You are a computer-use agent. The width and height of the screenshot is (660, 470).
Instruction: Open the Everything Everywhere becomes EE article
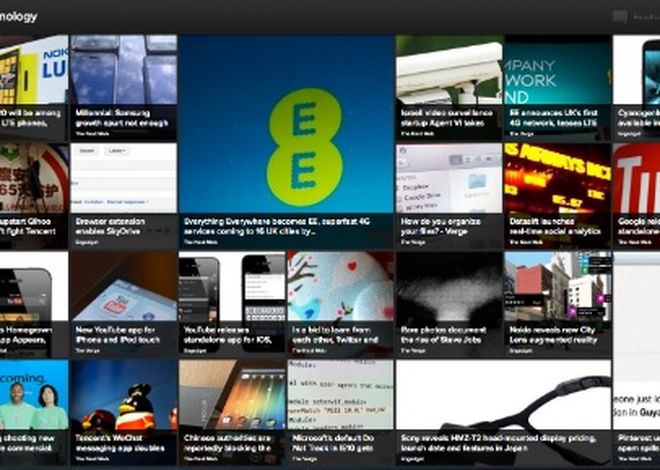[286, 142]
